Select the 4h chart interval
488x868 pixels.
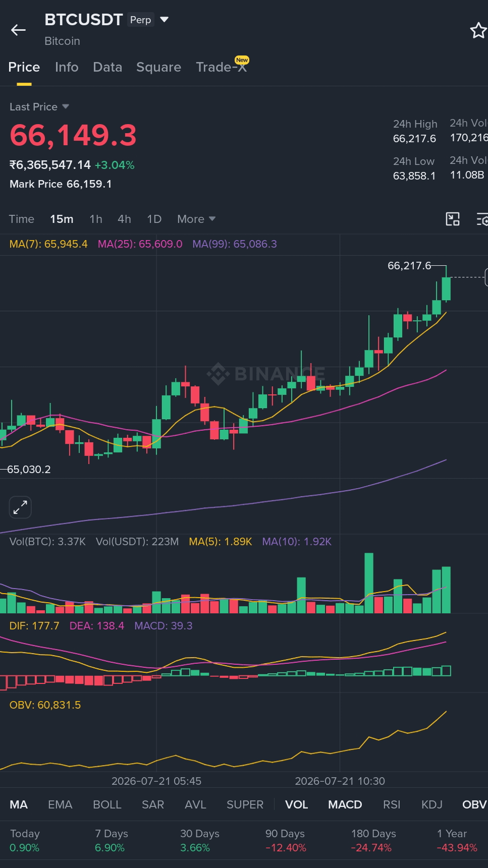click(x=124, y=219)
